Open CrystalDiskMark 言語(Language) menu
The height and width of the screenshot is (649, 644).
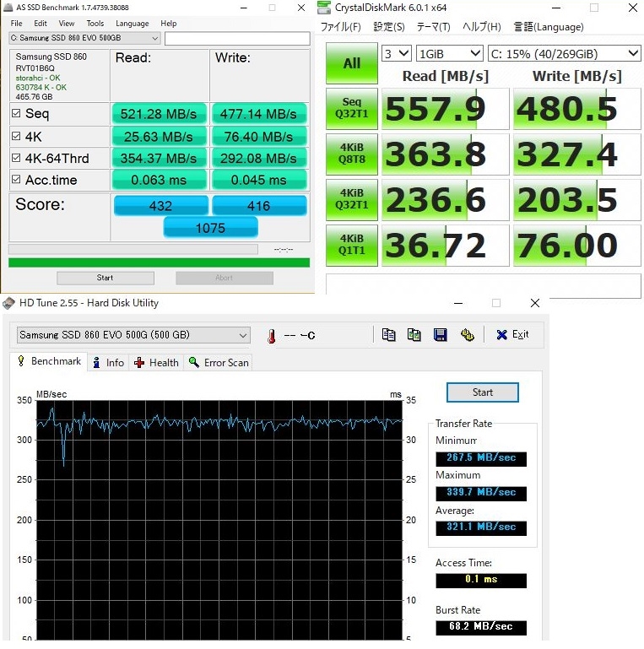(549, 27)
